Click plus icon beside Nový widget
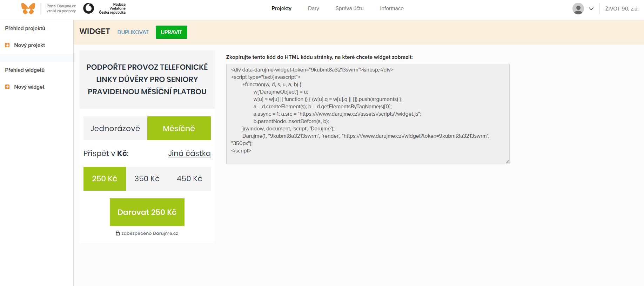The height and width of the screenshot is (286, 644). coord(7,87)
